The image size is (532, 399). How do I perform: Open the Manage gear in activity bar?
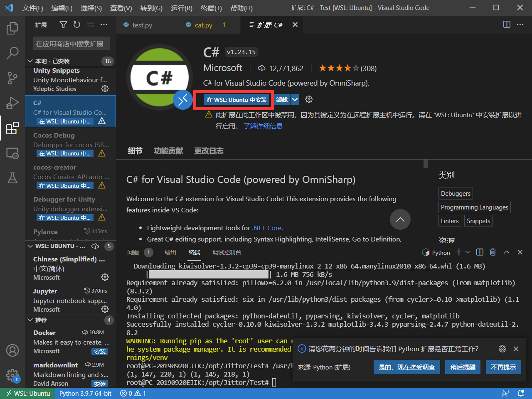tap(12, 375)
